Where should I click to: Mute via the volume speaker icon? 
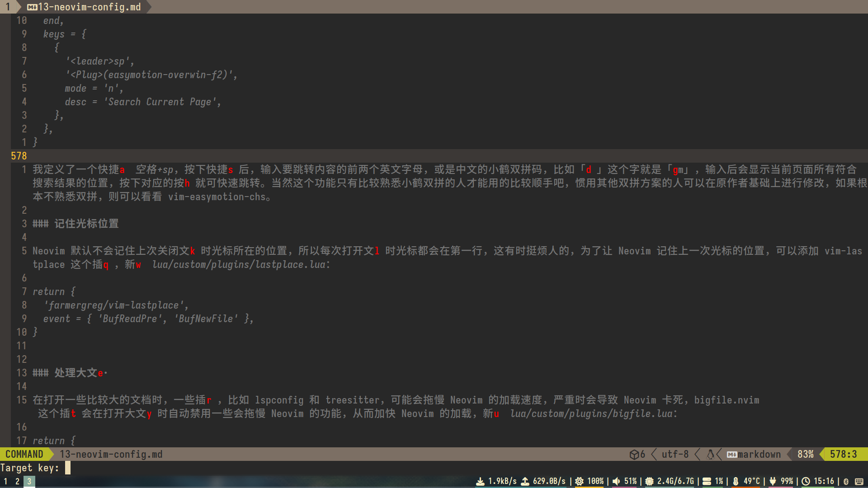point(616,482)
